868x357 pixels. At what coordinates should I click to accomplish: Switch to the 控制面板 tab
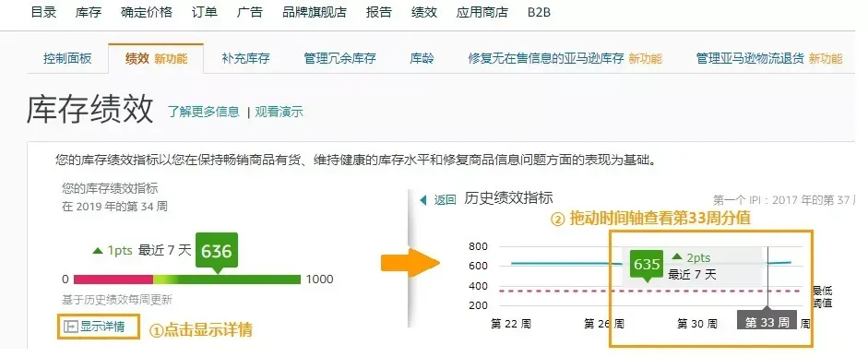coord(67,58)
